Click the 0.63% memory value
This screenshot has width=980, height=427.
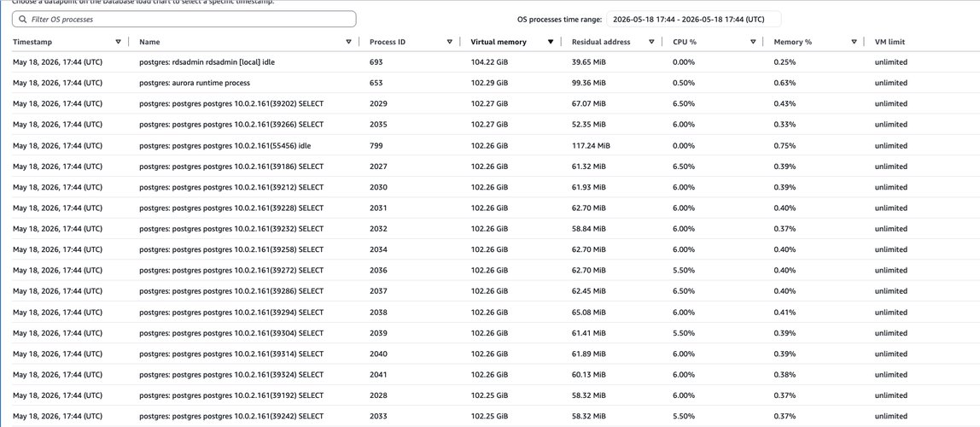point(785,83)
